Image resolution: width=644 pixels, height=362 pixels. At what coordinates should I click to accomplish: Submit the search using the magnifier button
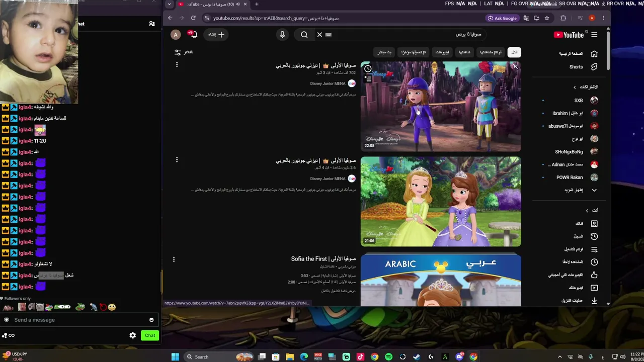point(304,35)
